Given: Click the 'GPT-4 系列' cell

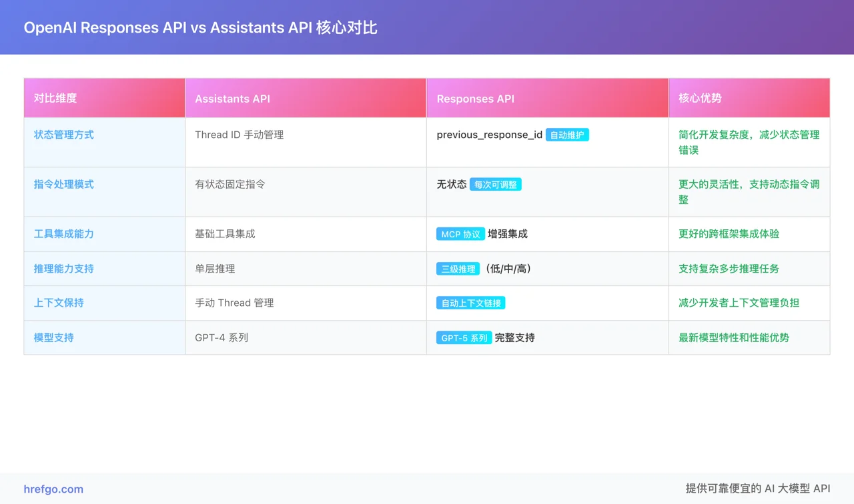Looking at the screenshot, I should click(x=306, y=337).
